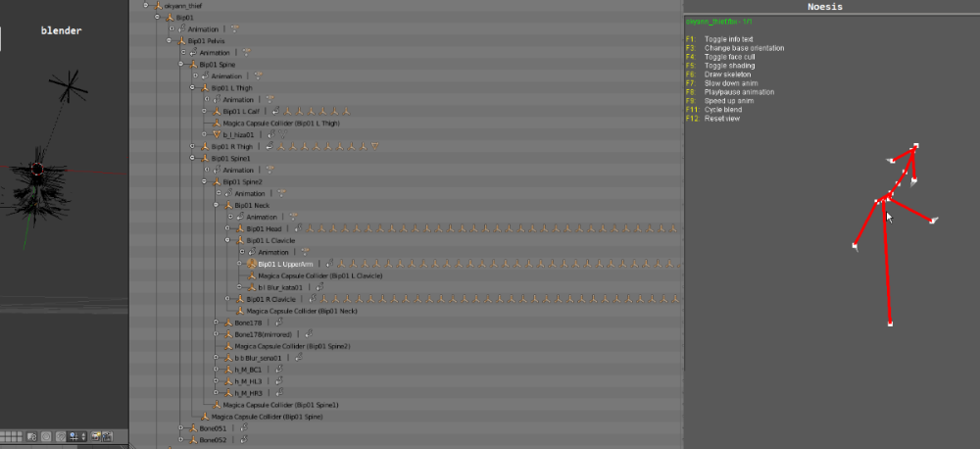Select the Bip01 Head bone item
The image size is (980, 449).
point(264,228)
